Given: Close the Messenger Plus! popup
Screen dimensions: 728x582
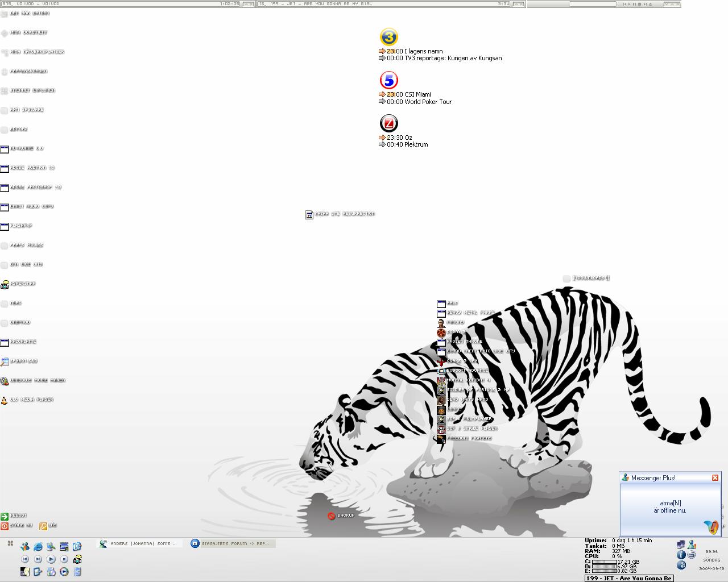Looking at the screenshot, I should [715, 477].
